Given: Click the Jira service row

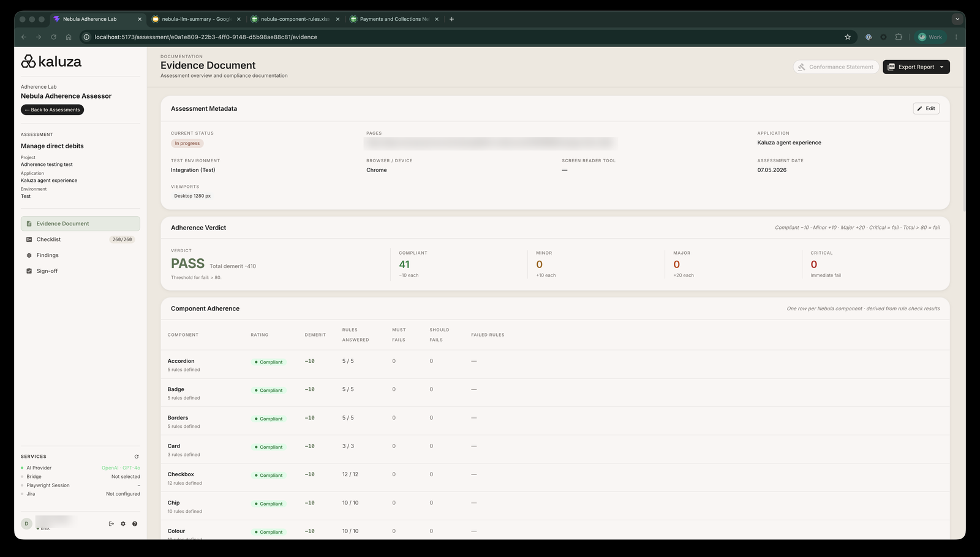Looking at the screenshot, I should [80, 494].
